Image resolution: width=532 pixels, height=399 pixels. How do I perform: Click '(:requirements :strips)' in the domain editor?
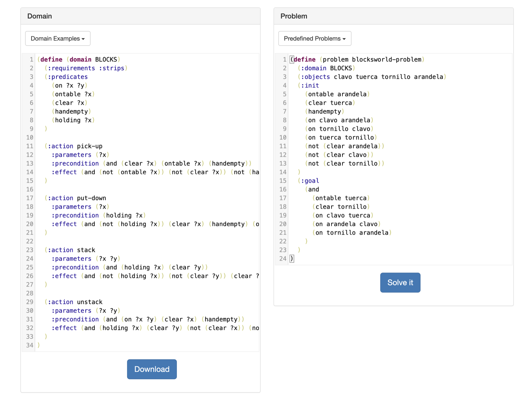pos(86,68)
